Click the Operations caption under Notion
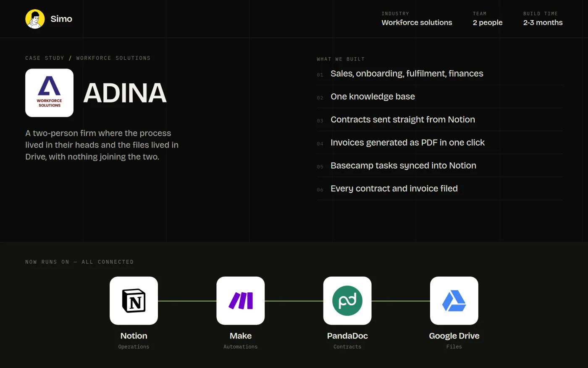 [x=134, y=347]
